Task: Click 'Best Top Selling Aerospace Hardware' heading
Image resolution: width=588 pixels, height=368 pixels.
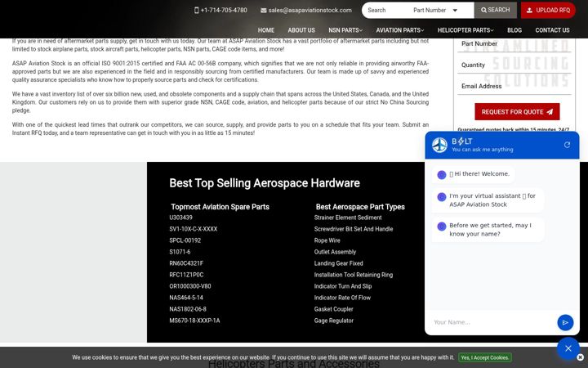Action: coord(265,183)
